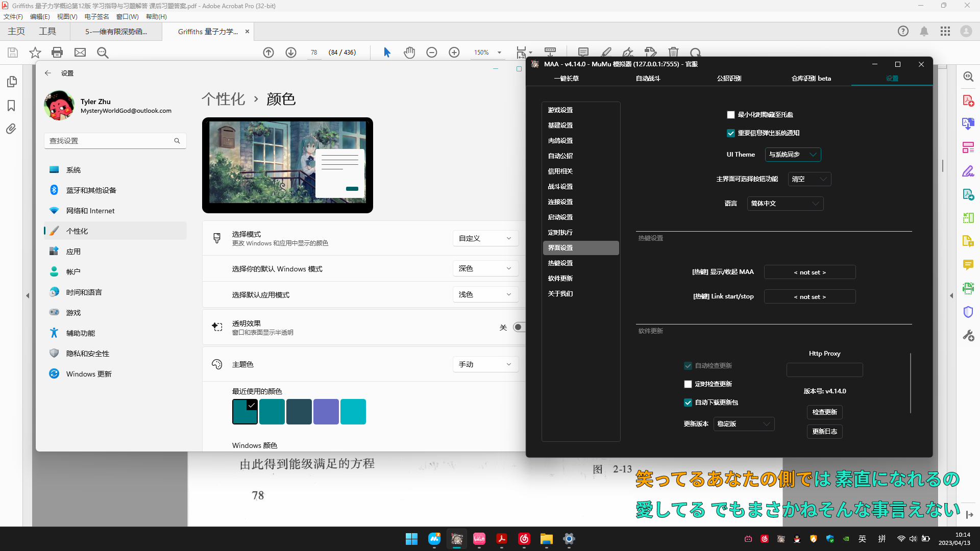Select the purple recent color swatch
The height and width of the screenshot is (551, 980).
click(x=326, y=411)
